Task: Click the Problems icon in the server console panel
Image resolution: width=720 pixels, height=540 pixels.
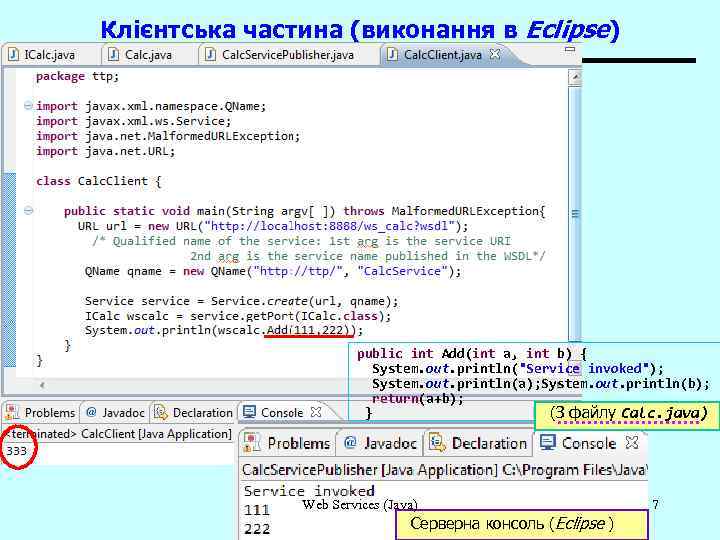Action: click(x=252, y=443)
